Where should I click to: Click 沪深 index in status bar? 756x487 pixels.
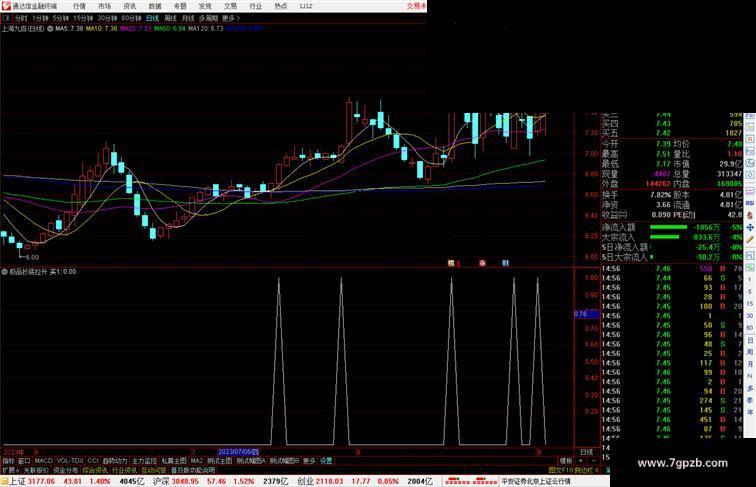point(162,481)
